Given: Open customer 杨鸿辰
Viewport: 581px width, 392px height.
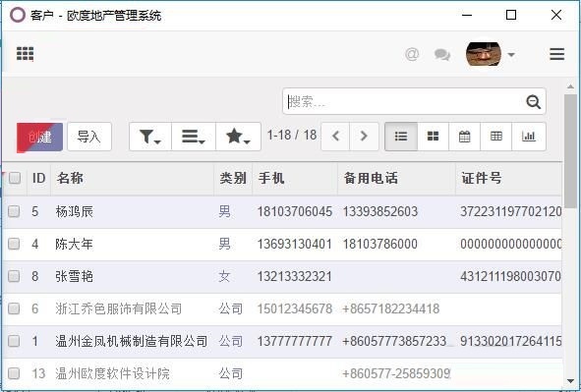Looking at the screenshot, I should coord(74,212).
